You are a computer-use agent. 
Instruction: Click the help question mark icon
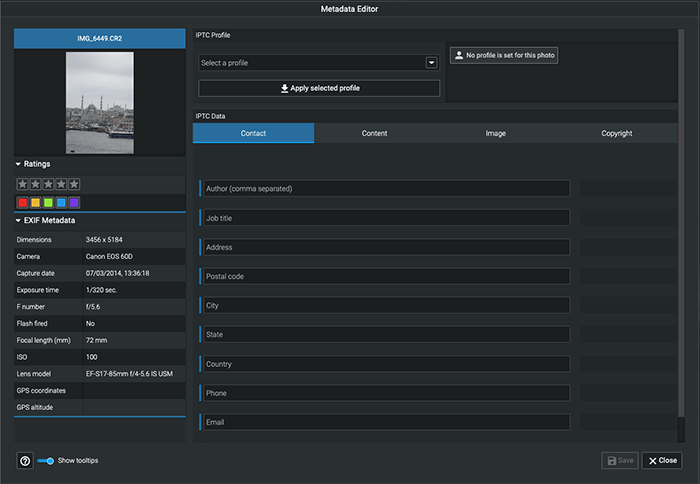pos(25,461)
